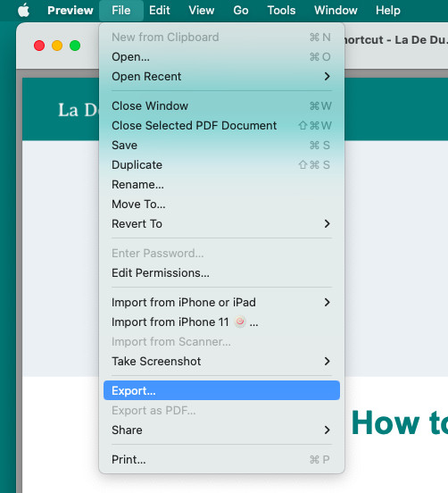Open the Help menu

click(388, 11)
